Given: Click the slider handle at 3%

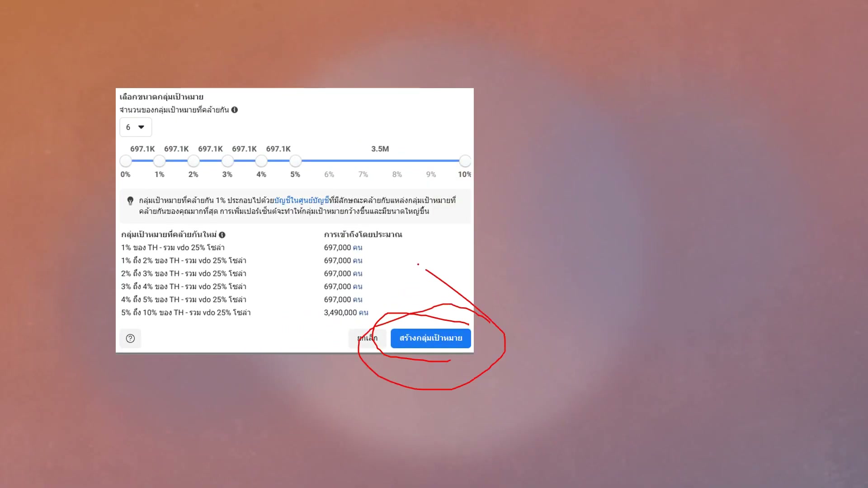Looking at the screenshot, I should 227,161.
